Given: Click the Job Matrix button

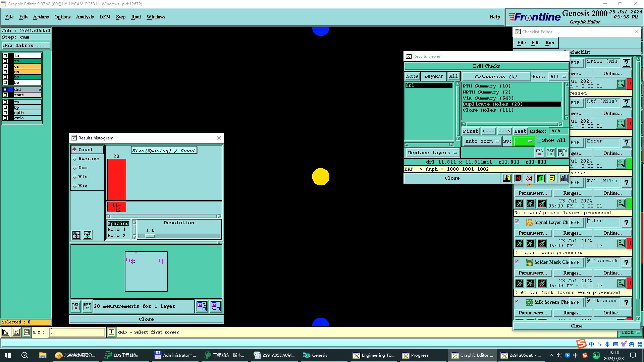Looking at the screenshot, I should pos(26,46).
